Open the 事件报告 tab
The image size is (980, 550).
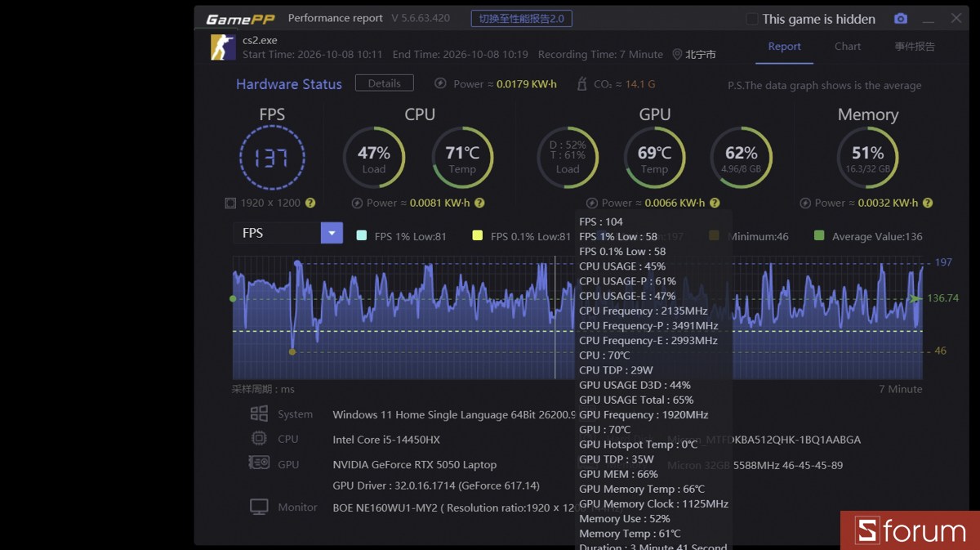click(x=915, y=47)
